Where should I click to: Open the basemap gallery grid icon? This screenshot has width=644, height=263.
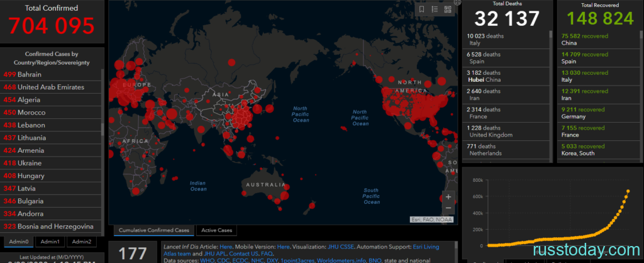click(448, 9)
